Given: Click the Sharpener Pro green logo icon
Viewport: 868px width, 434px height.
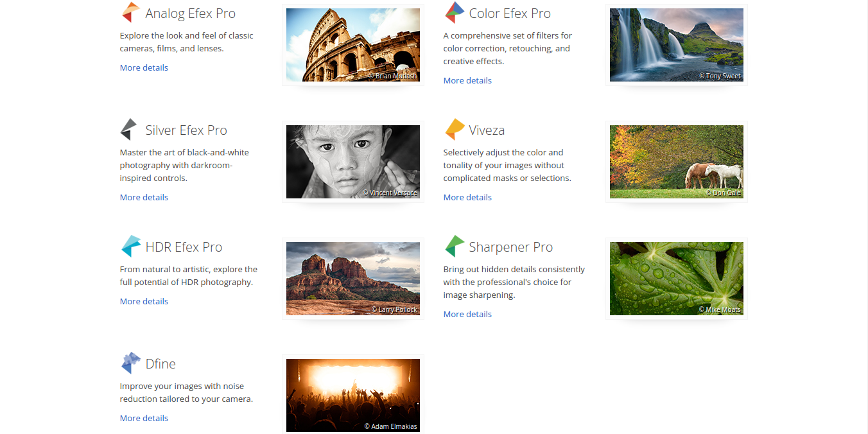Looking at the screenshot, I should pyautogui.click(x=454, y=247).
